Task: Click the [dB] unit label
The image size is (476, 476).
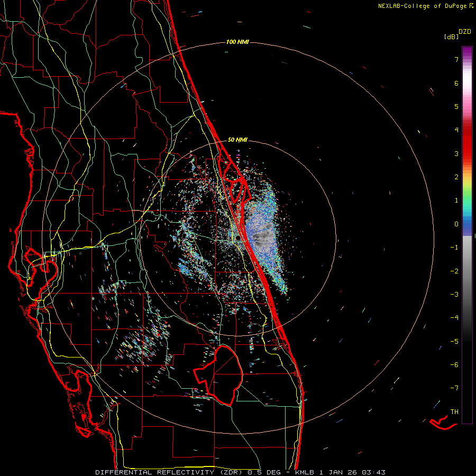Action: [451, 37]
